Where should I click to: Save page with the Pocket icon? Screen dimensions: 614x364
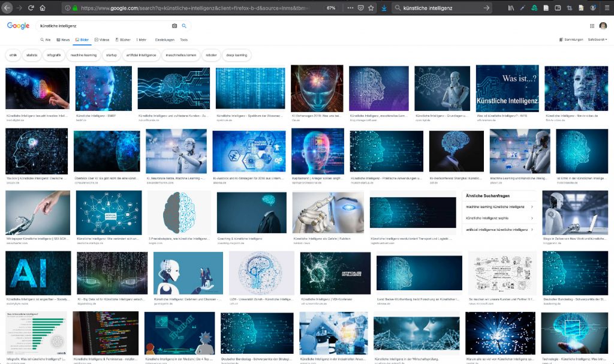(360, 8)
